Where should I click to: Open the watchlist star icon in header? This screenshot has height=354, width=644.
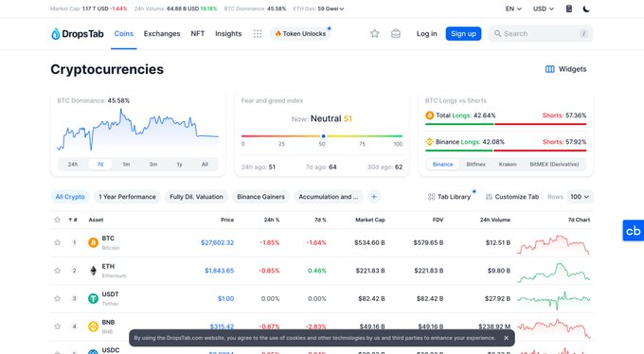click(374, 34)
